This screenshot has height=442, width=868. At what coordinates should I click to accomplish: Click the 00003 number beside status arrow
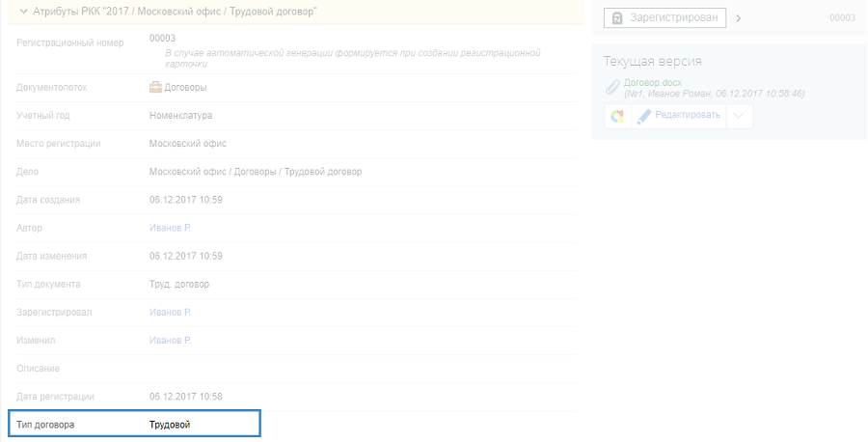tap(842, 17)
